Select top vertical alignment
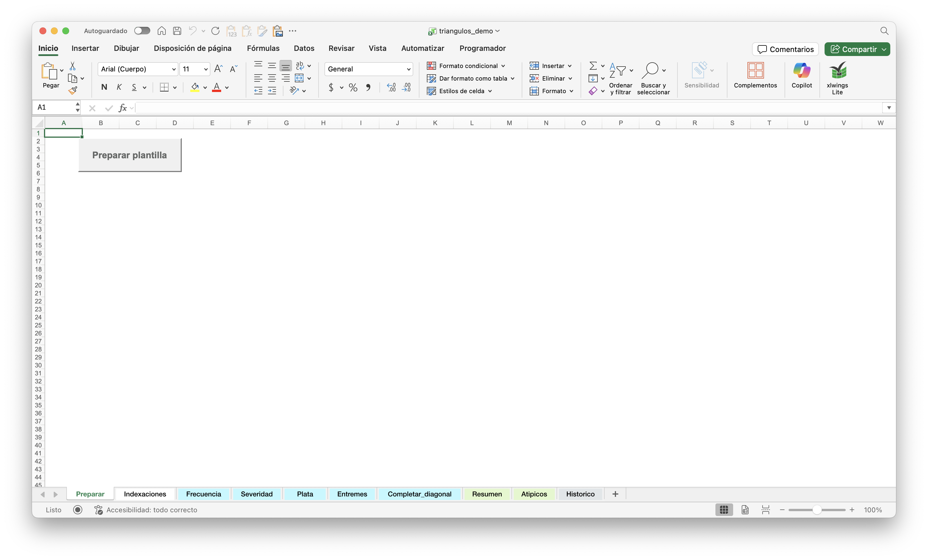Viewport: 928px width, 560px height. tap(258, 65)
